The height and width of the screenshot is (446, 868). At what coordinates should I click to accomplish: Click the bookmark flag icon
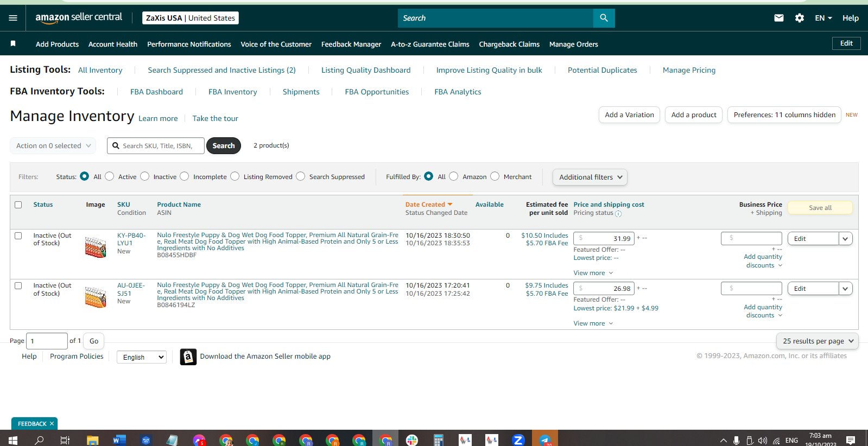[13, 43]
